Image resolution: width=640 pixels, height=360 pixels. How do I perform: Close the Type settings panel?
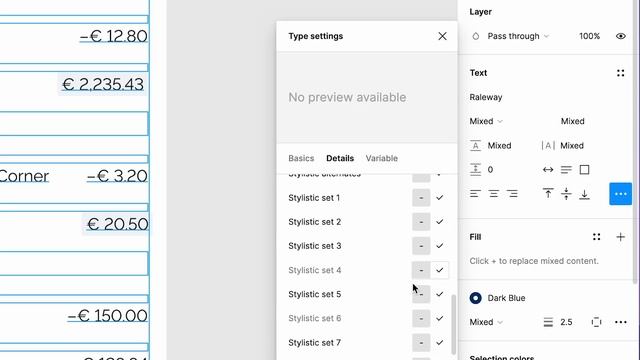pyautogui.click(x=442, y=36)
